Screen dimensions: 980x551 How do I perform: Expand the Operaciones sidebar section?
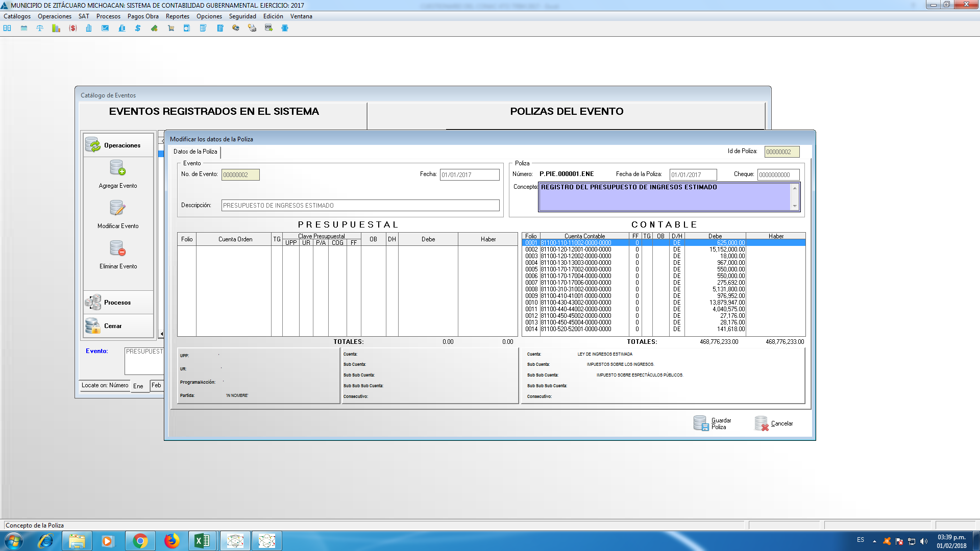pyautogui.click(x=118, y=145)
